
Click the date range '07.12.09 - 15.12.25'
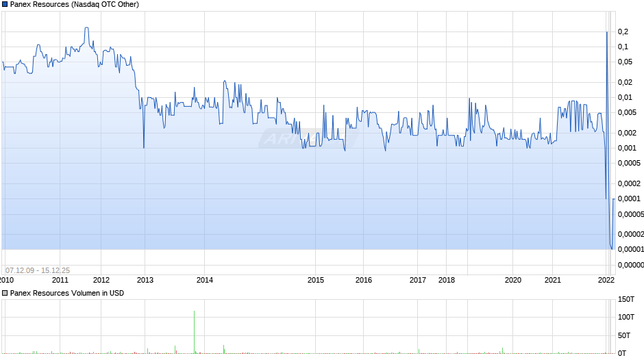pyautogui.click(x=38, y=270)
